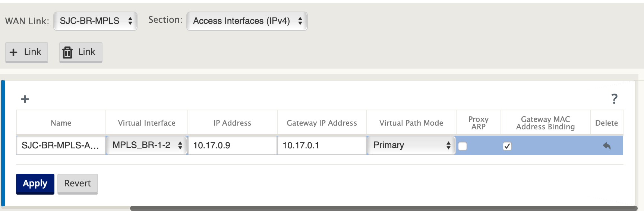Click the Name column header

(x=61, y=123)
